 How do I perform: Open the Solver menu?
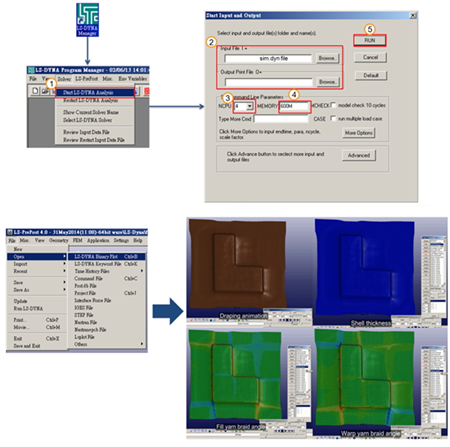click(x=64, y=79)
